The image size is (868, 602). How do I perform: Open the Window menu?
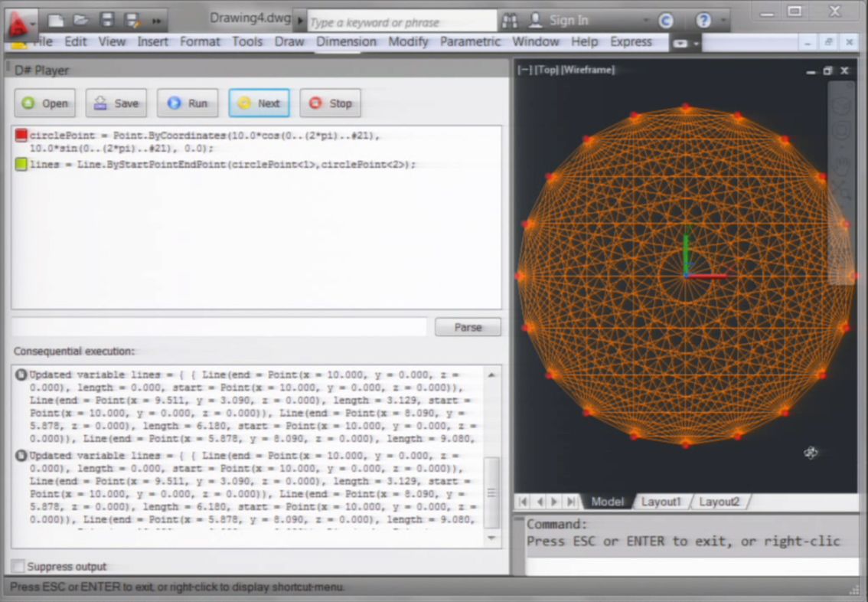[535, 41]
